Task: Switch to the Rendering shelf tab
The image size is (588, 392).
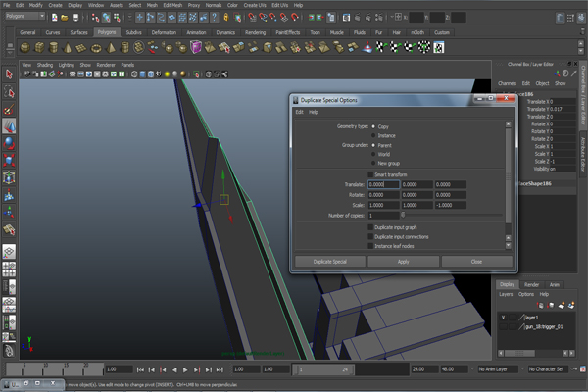Action: click(256, 32)
